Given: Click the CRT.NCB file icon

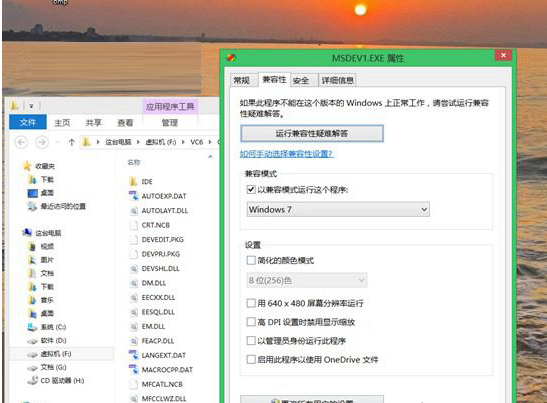Looking at the screenshot, I should tap(134, 225).
